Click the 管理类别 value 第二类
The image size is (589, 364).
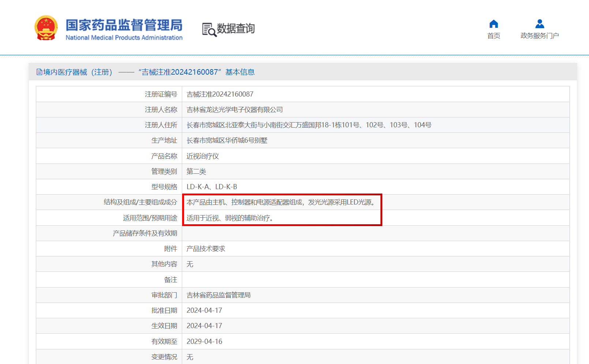point(196,172)
